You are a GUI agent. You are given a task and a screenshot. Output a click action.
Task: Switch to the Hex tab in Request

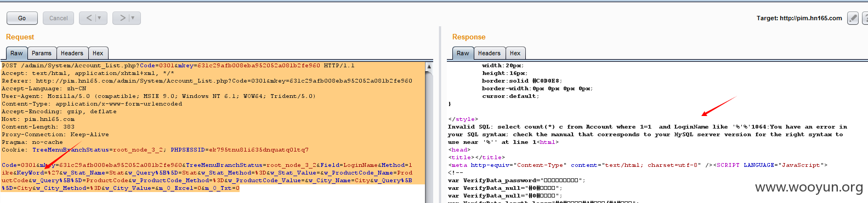click(x=98, y=53)
